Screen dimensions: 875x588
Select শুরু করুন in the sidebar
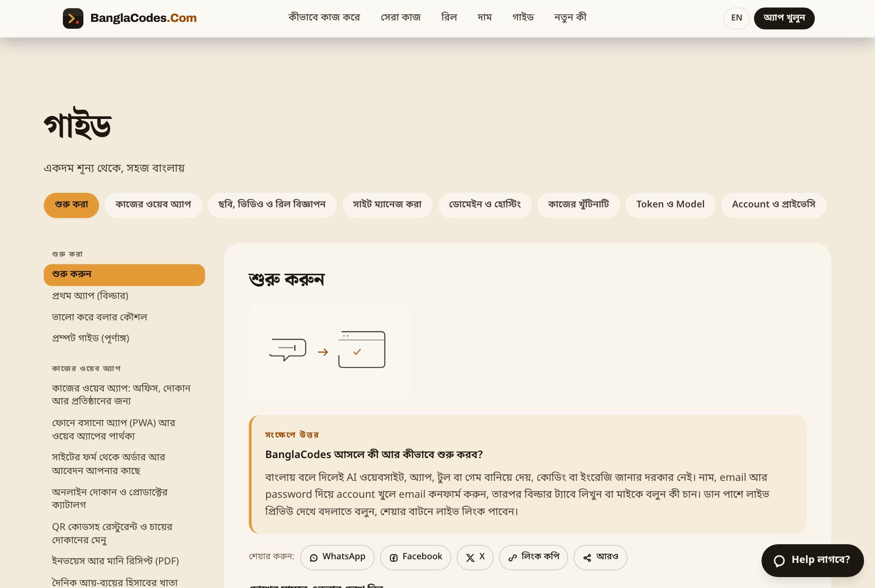124,275
